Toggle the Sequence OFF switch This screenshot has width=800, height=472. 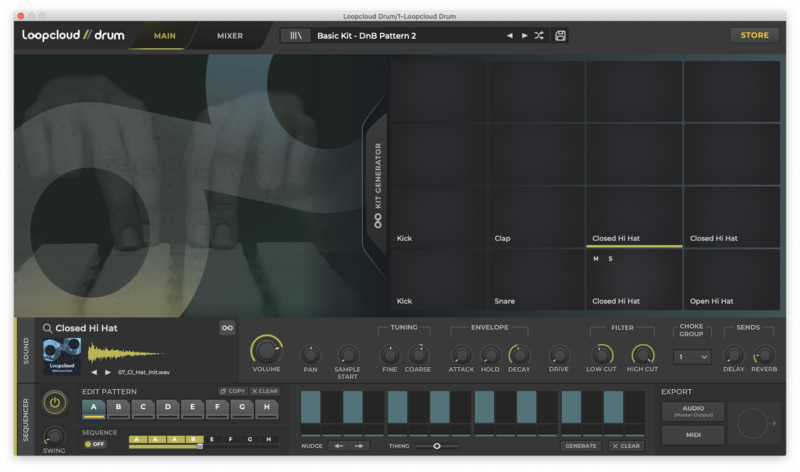94,443
